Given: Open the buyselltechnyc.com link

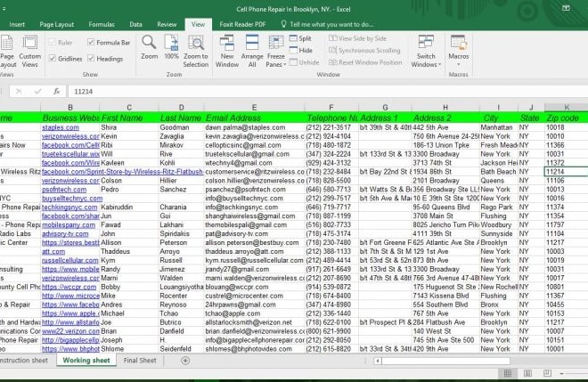Looking at the screenshot, I should point(72,199).
